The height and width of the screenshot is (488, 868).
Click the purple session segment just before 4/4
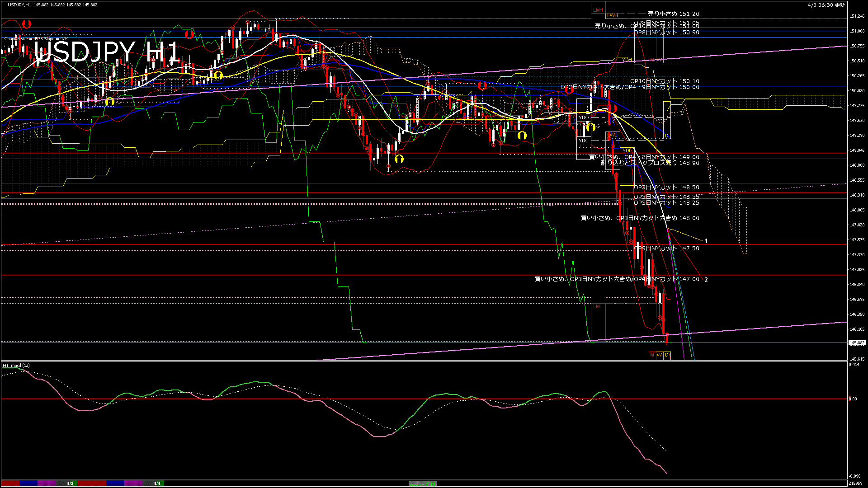pos(133,483)
